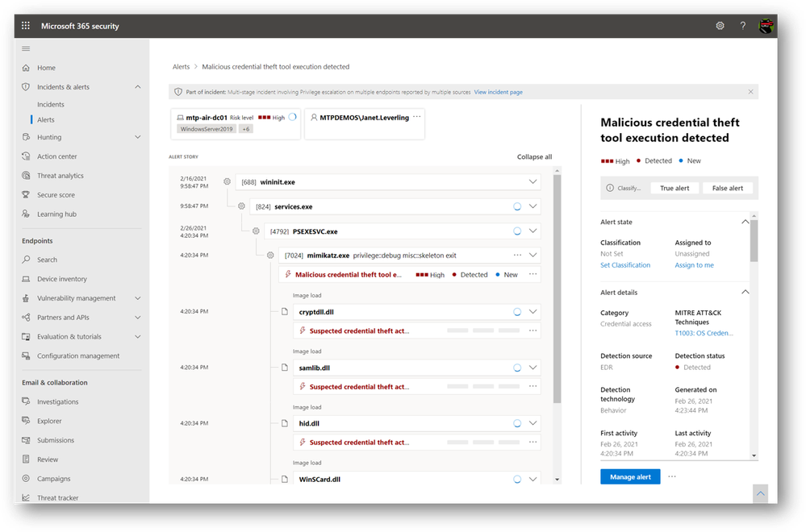
Task: Click the cryptdll.dll status circle
Action: tap(517, 312)
